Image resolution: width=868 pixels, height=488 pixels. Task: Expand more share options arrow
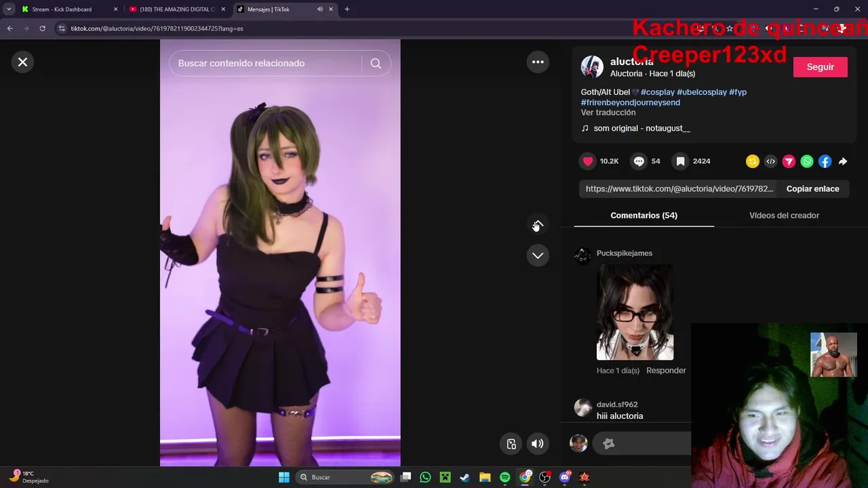click(843, 161)
